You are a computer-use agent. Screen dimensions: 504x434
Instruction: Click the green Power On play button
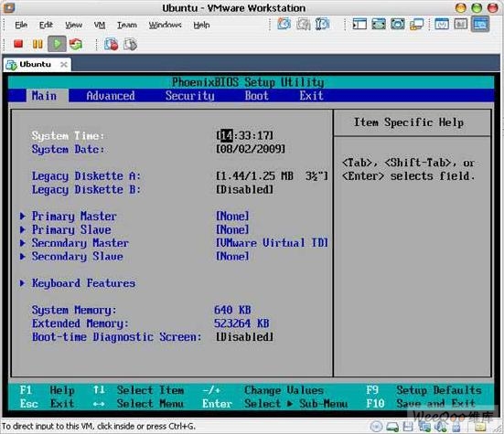point(58,44)
